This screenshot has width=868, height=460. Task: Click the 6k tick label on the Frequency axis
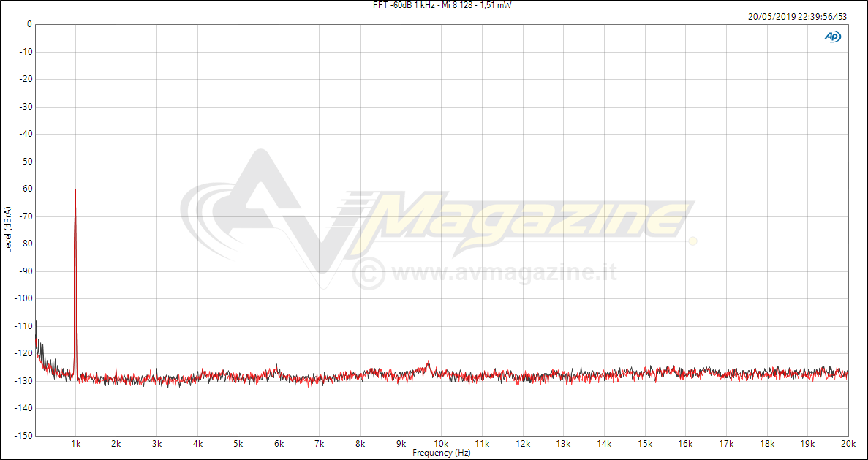click(279, 444)
